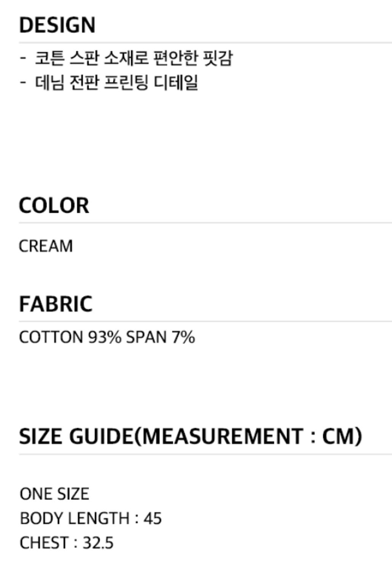Click the divider line under SIZE GUIDE
Image resolution: width=392 pixels, height=571 pixels.
(x=206, y=454)
